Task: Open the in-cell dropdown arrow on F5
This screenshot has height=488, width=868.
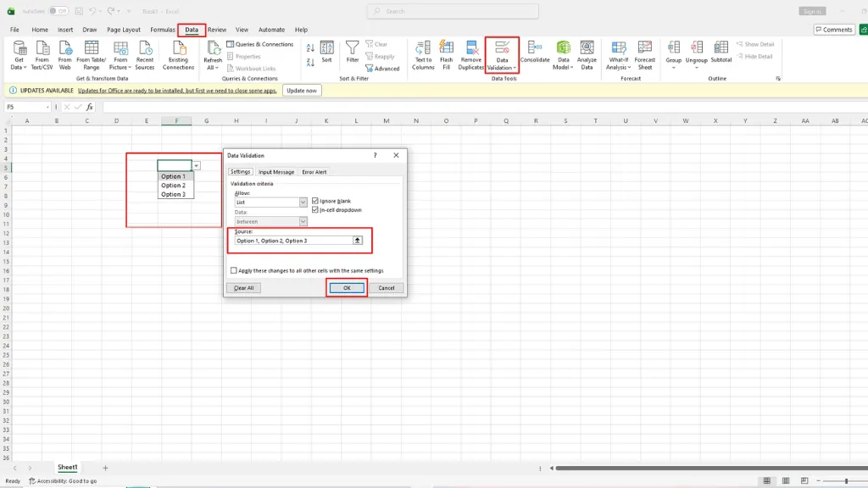Action: tap(196, 165)
